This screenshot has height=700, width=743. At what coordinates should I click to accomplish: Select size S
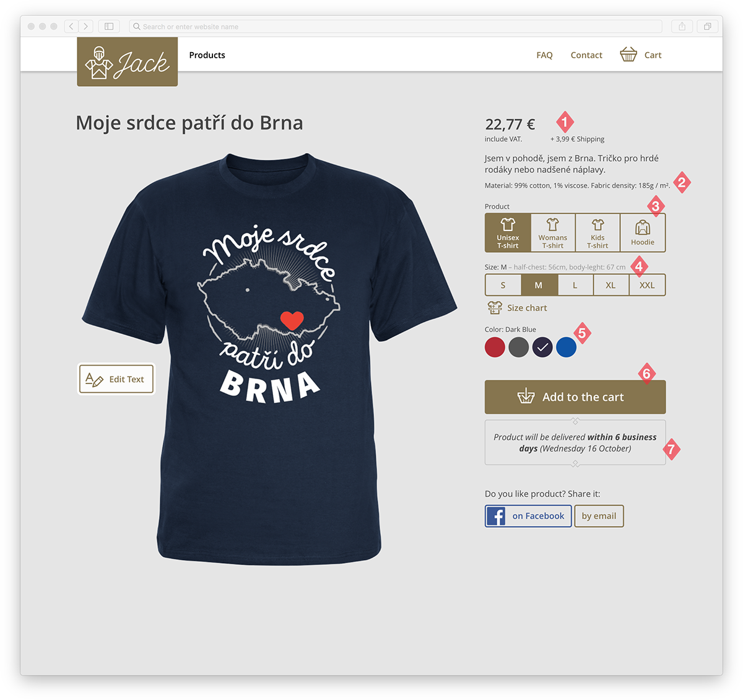(x=503, y=285)
